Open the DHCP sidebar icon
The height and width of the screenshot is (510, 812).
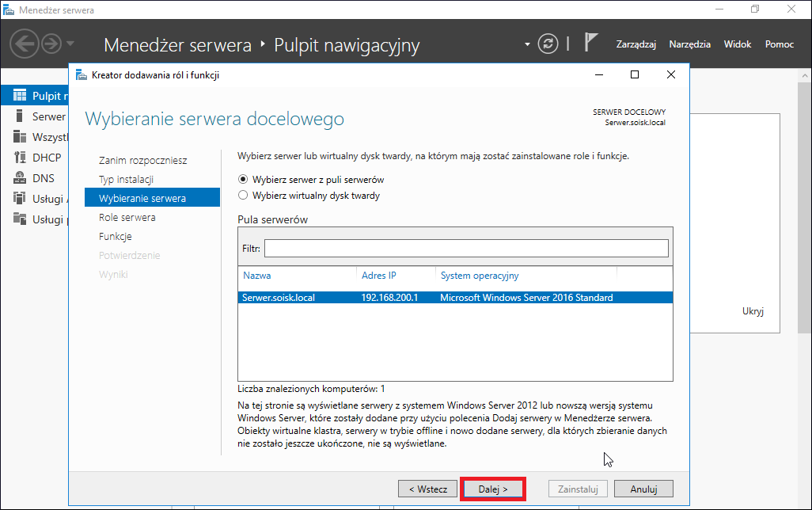(x=20, y=158)
